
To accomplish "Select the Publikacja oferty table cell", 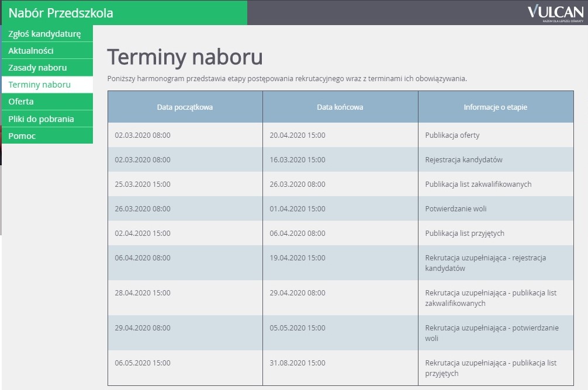I will click(x=452, y=135).
